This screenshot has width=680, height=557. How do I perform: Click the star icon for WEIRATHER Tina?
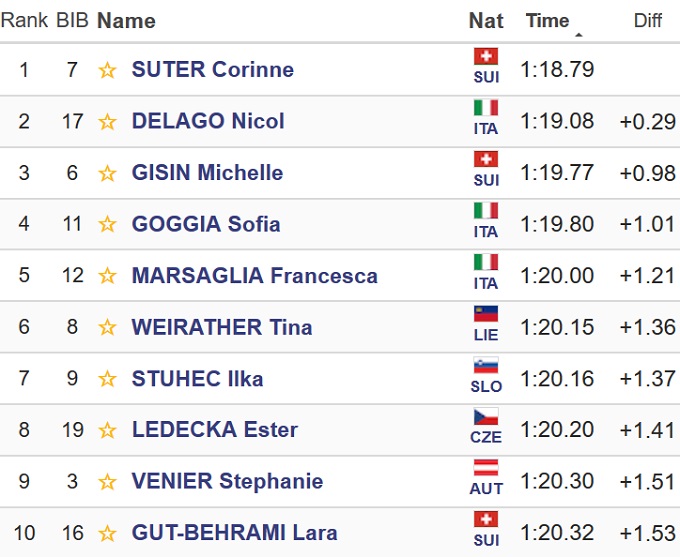click(107, 327)
